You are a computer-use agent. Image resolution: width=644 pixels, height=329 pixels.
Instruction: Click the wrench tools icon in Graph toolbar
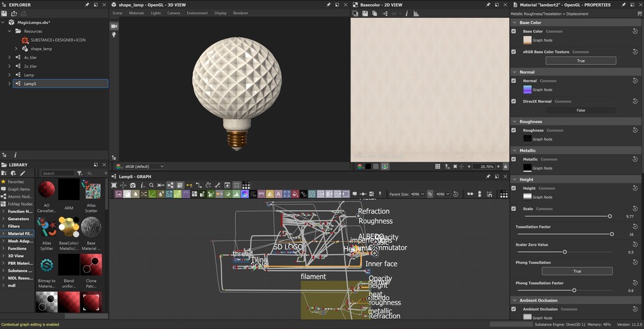tap(218, 185)
